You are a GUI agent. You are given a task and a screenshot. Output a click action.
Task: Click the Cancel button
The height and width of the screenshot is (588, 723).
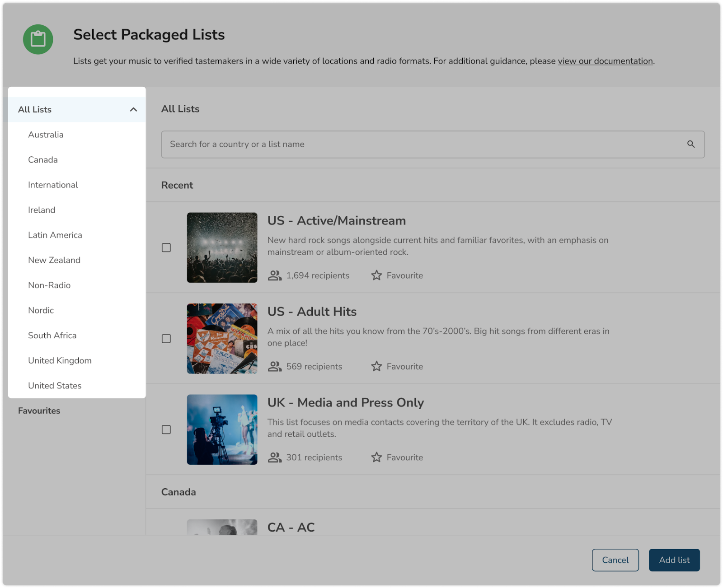pos(615,560)
